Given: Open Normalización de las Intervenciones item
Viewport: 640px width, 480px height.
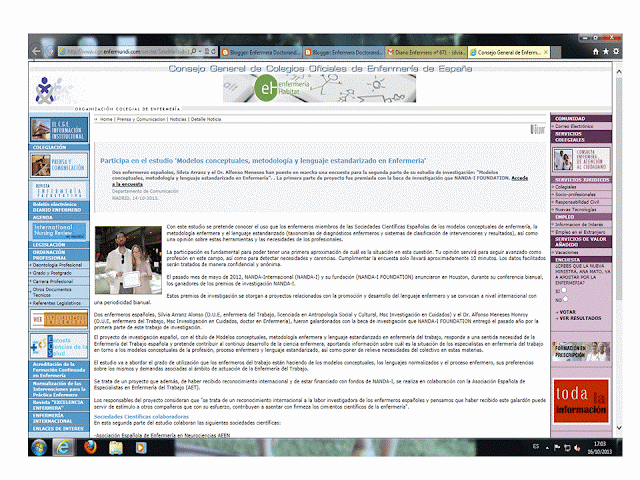Looking at the screenshot, I should point(59,389).
